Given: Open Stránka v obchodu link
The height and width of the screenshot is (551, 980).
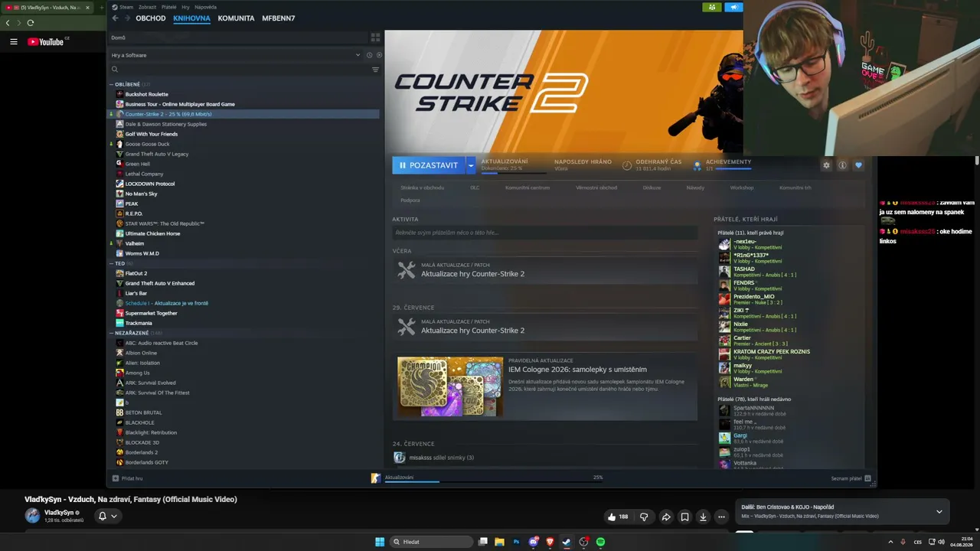Looking at the screenshot, I should click(422, 187).
